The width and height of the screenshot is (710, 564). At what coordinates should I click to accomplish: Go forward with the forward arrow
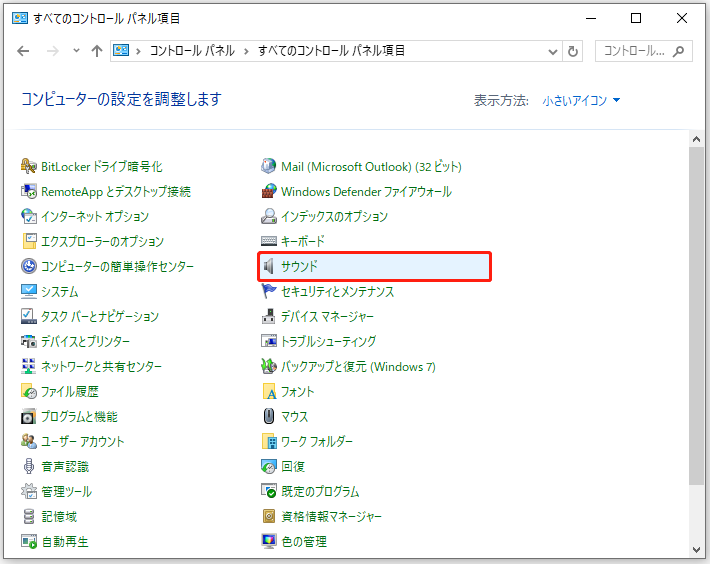click(53, 51)
